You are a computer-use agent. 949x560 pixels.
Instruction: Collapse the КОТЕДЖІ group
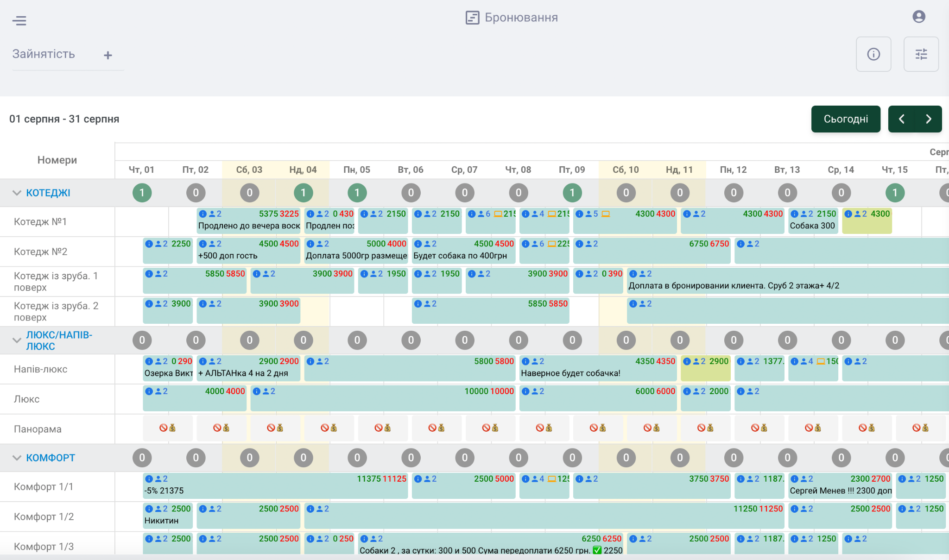[x=17, y=193]
